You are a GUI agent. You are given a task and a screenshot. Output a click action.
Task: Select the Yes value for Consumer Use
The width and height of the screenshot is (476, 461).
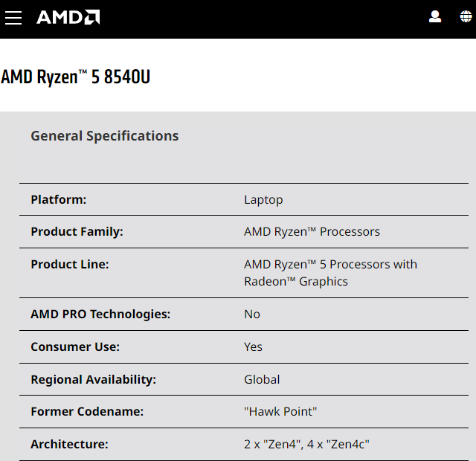pos(253,347)
